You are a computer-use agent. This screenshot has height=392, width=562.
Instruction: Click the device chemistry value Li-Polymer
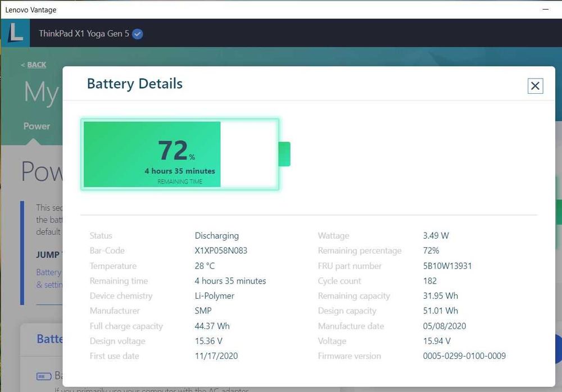click(x=214, y=296)
